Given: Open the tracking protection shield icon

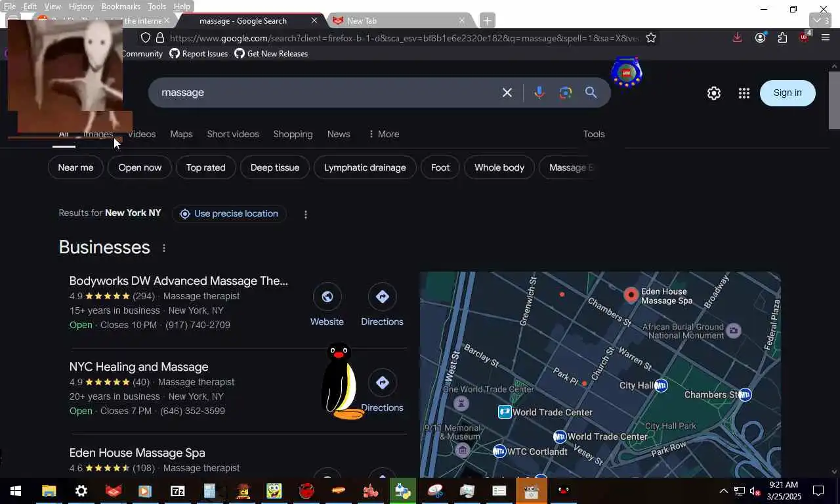Looking at the screenshot, I should coord(146,38).
